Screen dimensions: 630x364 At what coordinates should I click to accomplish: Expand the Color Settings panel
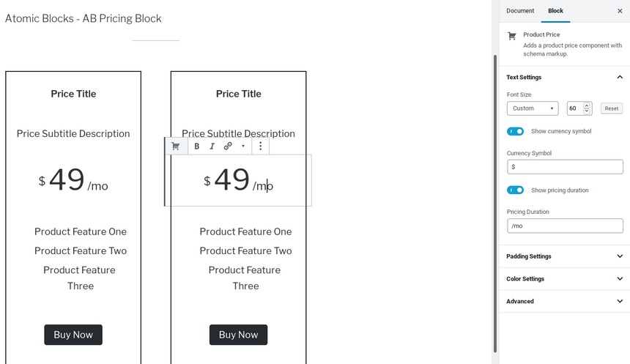(x=565, y=279)
